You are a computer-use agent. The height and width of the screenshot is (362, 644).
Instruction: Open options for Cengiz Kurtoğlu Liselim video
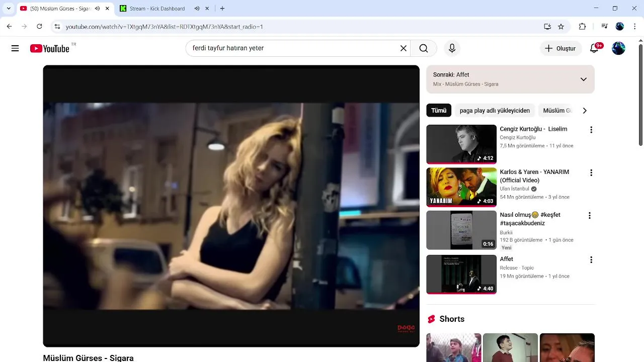[591, 130]
